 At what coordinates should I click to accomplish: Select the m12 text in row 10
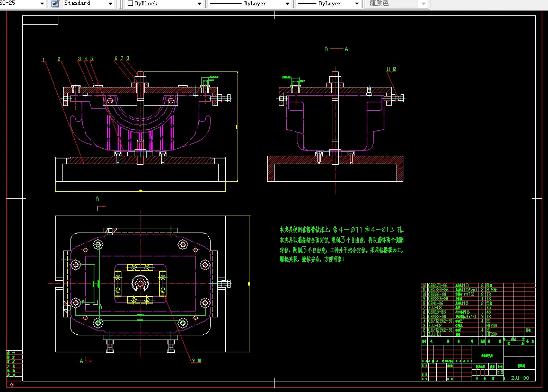click(469, 294)
